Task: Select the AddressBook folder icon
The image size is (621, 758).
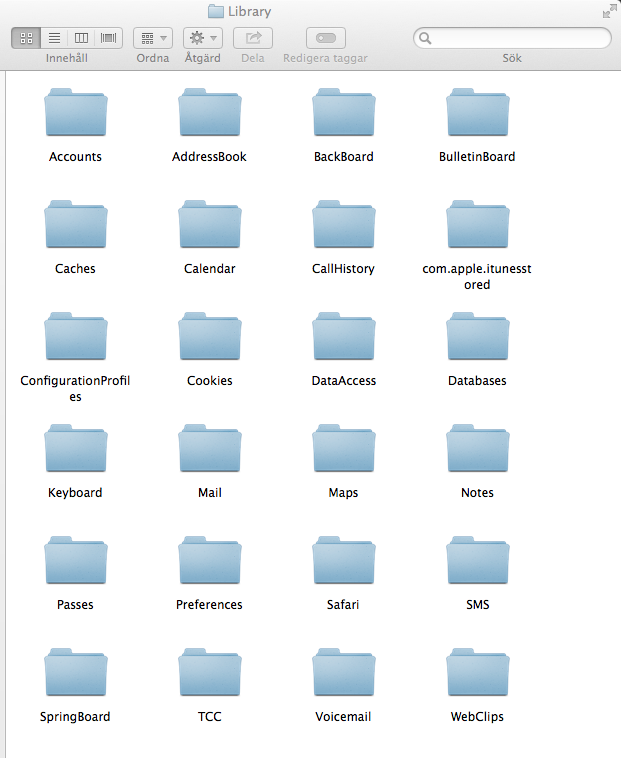Action: [210, 112]
